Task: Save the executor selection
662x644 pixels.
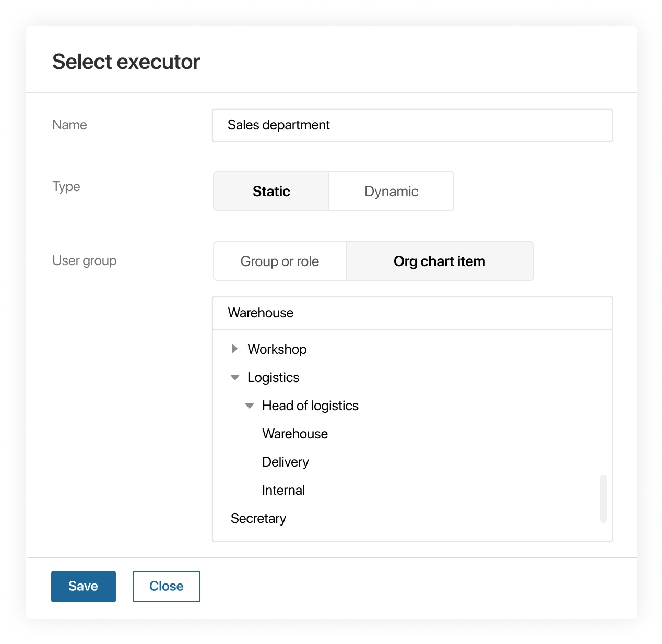Action: pyautogui.click(x=83, y=586)
